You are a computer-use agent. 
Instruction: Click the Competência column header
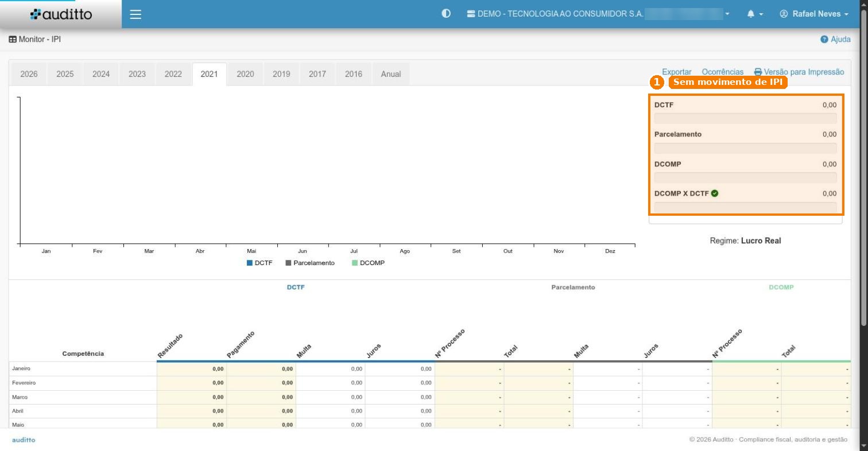click(x=83, y=353)
